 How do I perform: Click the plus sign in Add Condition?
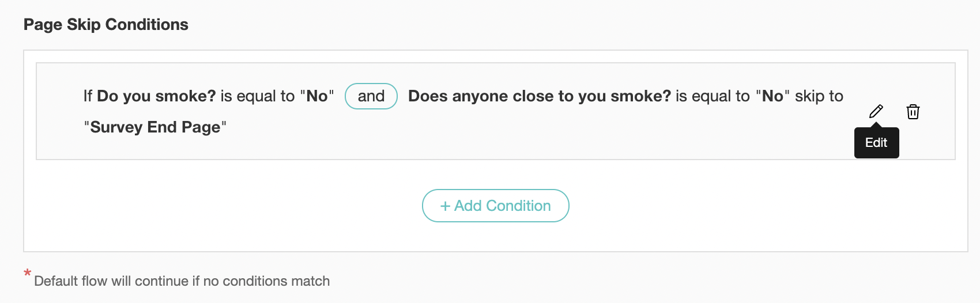point(444,206)
